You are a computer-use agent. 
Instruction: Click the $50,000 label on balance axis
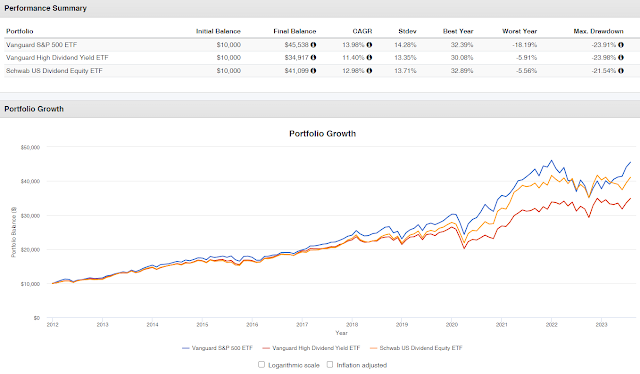click(30, 147)
